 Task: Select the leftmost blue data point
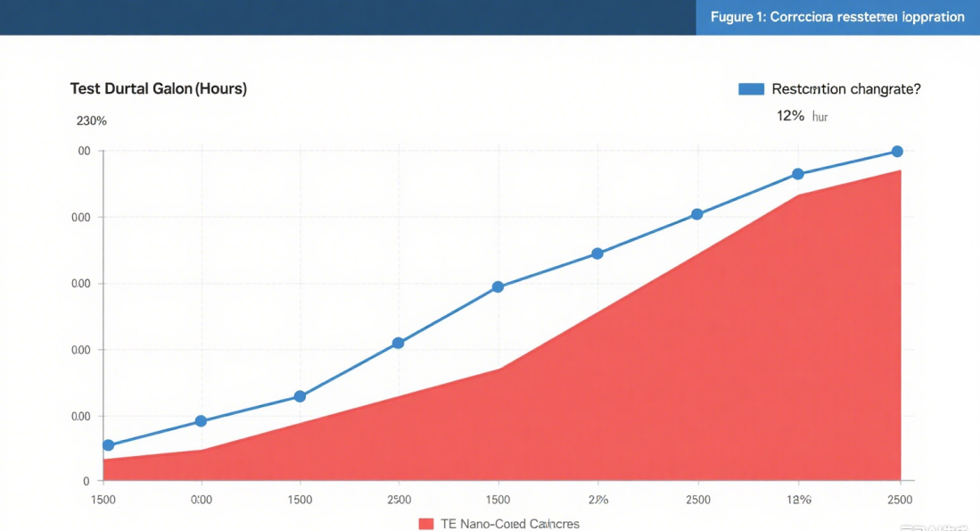point(109,445)
